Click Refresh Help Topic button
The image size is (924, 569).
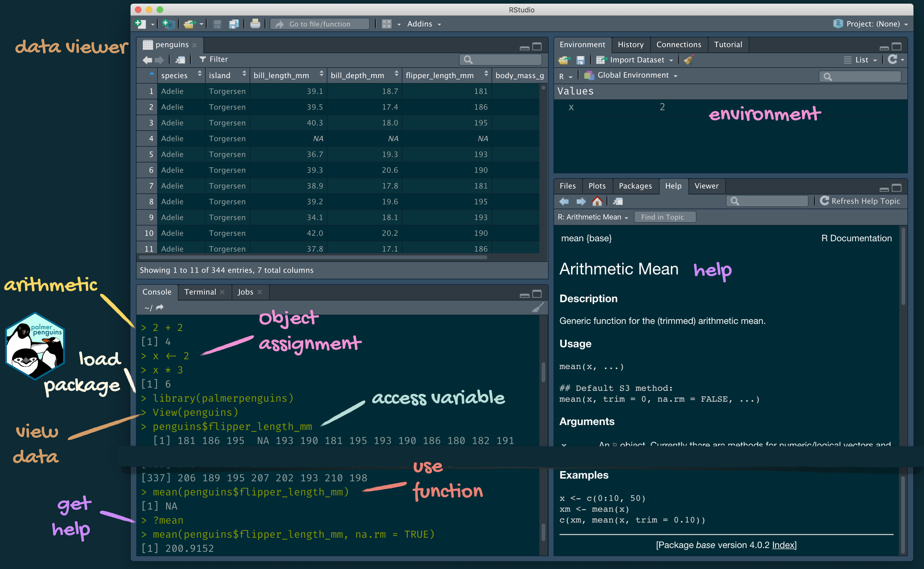coord(860,201)
